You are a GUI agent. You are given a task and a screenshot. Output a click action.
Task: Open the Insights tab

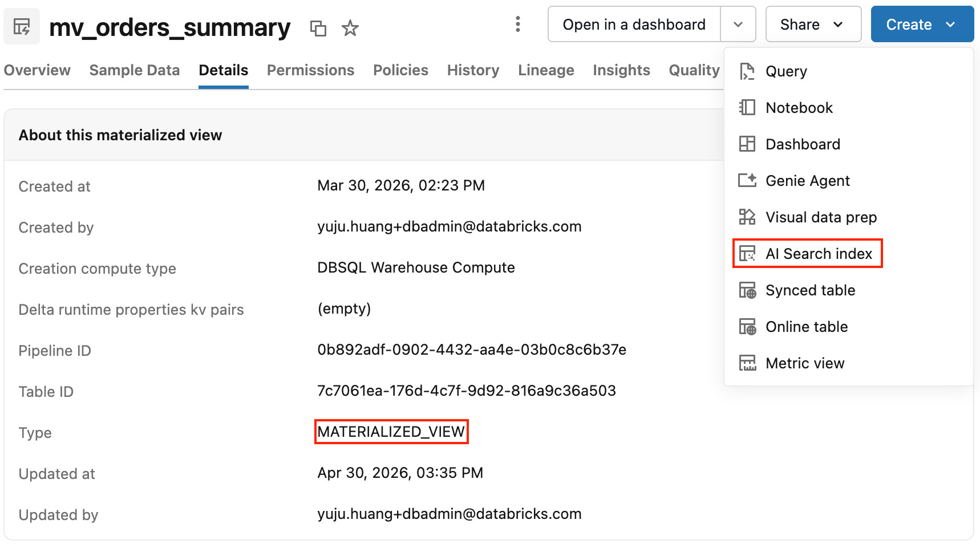621,70
